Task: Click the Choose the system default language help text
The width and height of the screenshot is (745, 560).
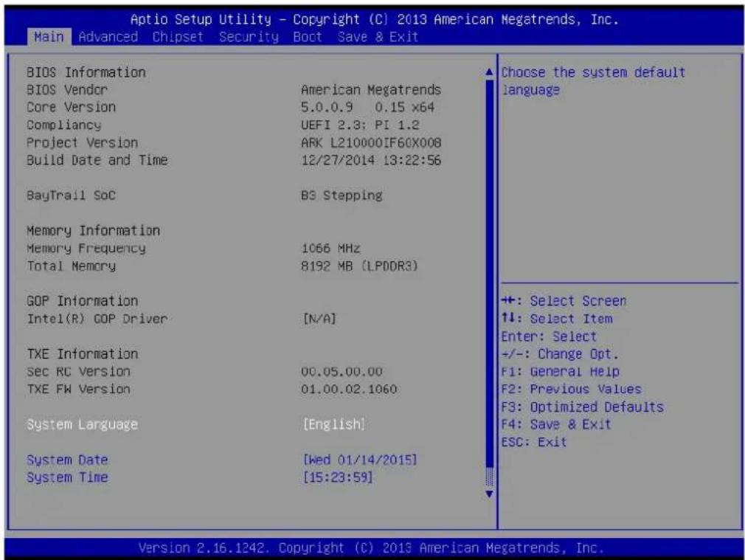Action: [594, 81]
